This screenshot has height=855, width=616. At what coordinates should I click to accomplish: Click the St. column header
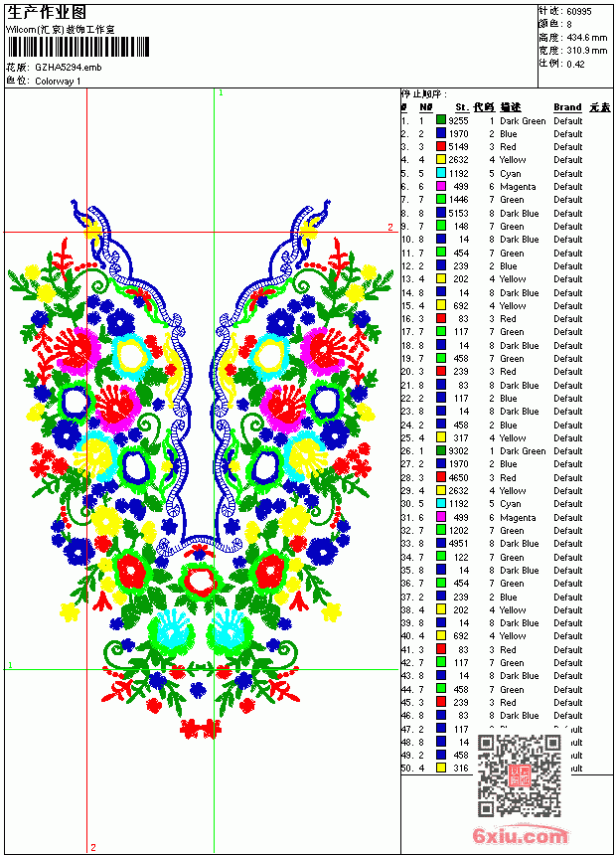[462, 107]
